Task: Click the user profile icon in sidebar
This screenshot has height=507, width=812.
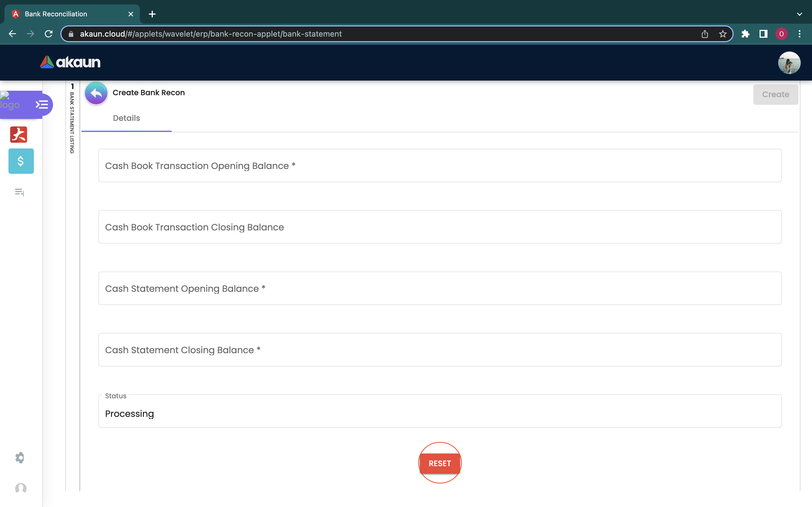Action: pos(21,488)
